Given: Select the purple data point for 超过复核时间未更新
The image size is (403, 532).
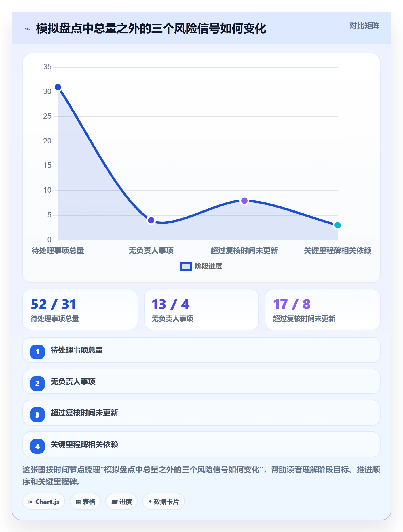Looking at the screenshot, I should [244, 201].
